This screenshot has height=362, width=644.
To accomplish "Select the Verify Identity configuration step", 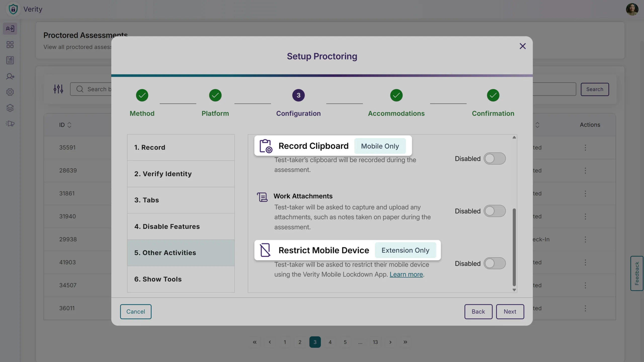I will tap(181, 174).
